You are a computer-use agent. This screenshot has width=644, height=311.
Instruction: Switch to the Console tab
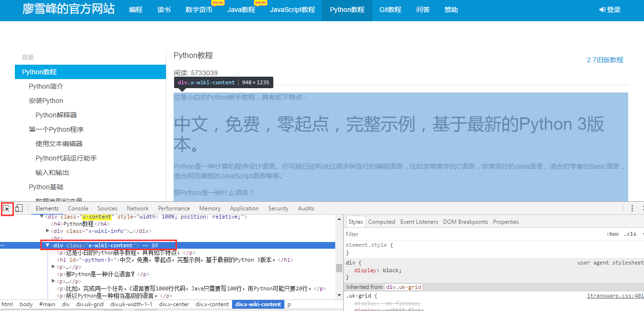78,208
